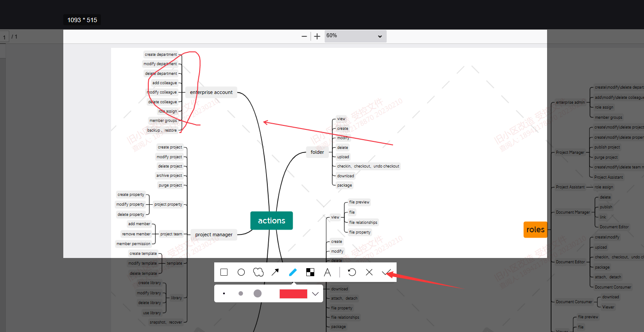Click the page number input field
Screen dimensions: 644x332
coord(4,37)
